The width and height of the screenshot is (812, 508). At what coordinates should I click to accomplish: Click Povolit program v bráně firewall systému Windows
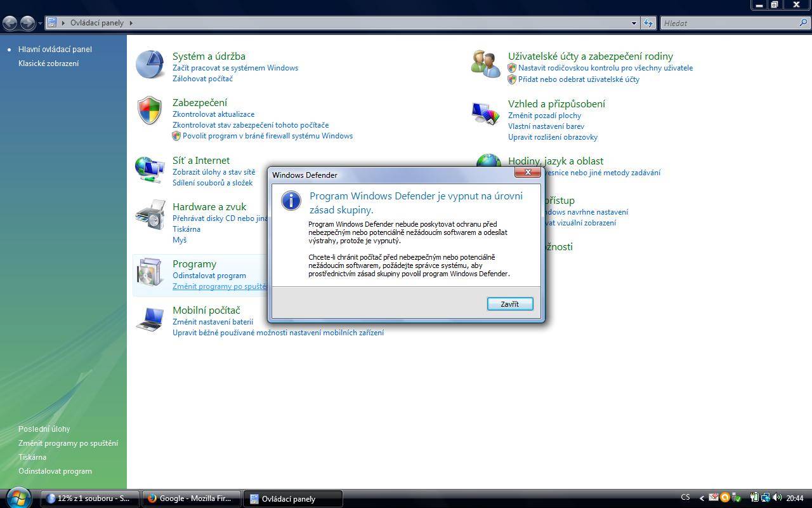point(268,136)
